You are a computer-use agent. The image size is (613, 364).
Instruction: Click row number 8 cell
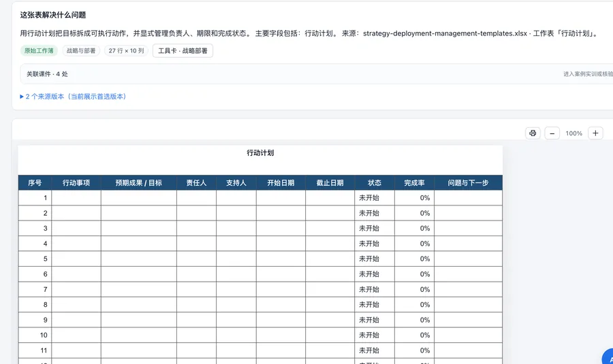tap(35, 305)
